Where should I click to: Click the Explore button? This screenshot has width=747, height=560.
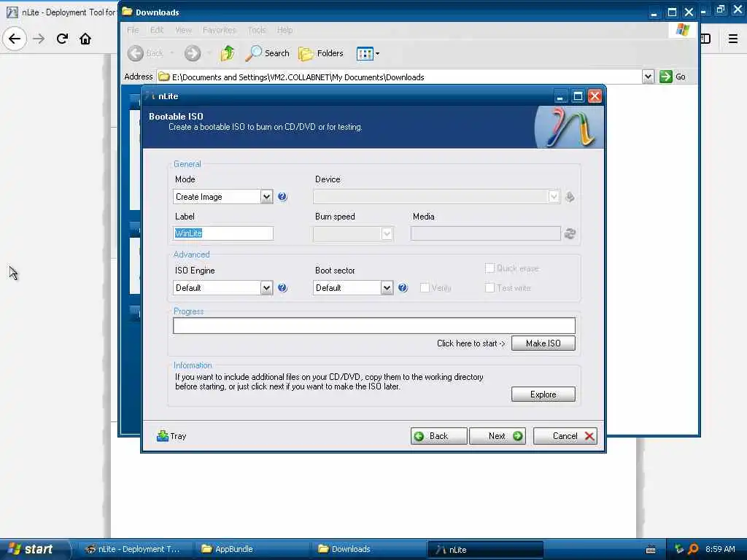tap(543, 394)
